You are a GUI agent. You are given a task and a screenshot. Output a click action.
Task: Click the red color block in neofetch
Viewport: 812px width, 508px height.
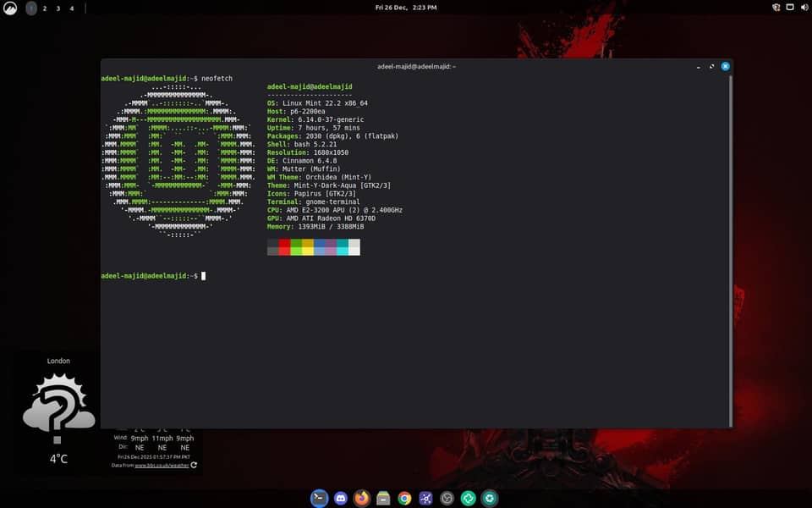(284, 246)
